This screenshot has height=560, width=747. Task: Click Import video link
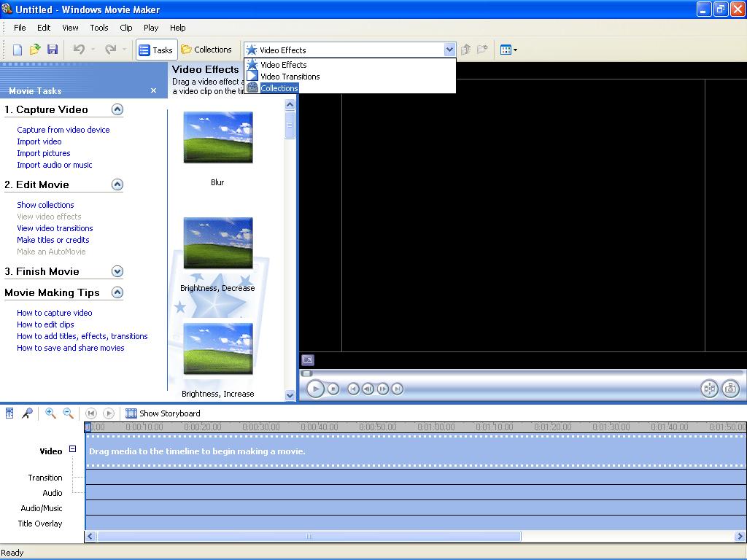(x=39, y=141)
